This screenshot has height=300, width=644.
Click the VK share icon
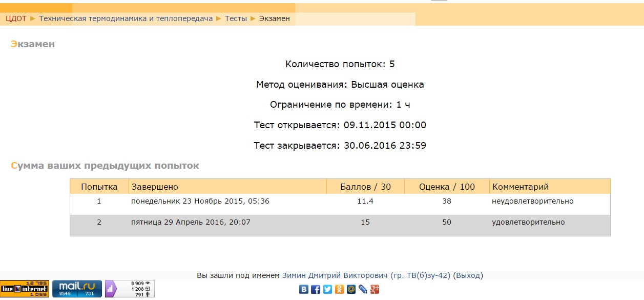pos(304,289)
